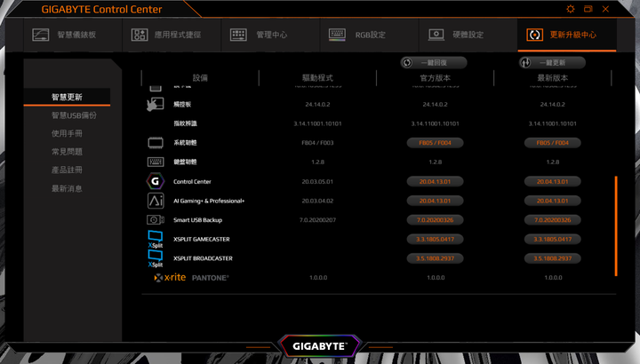The image size is (640, 364).
Task: Click the XSPLIT GAMECASTER label
Action: coord(202,239)
